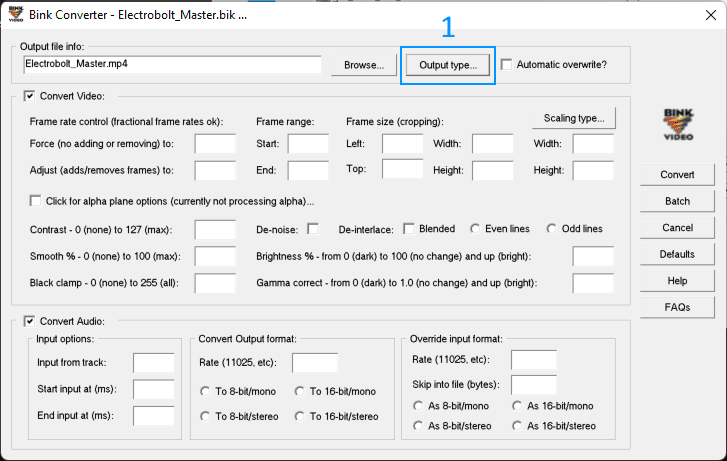Reset settings with Defaults button
This screenshot has height=461, width=727.
677,254
